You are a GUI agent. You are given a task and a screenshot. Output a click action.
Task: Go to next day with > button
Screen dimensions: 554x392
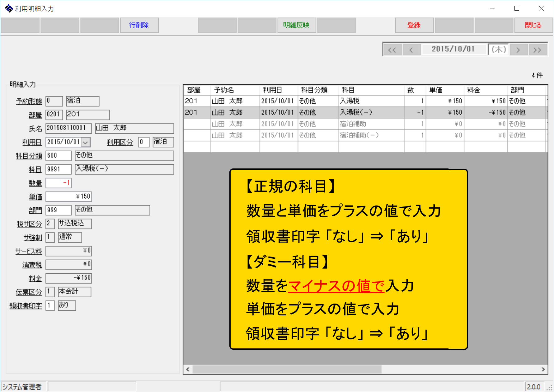[518, 50]
